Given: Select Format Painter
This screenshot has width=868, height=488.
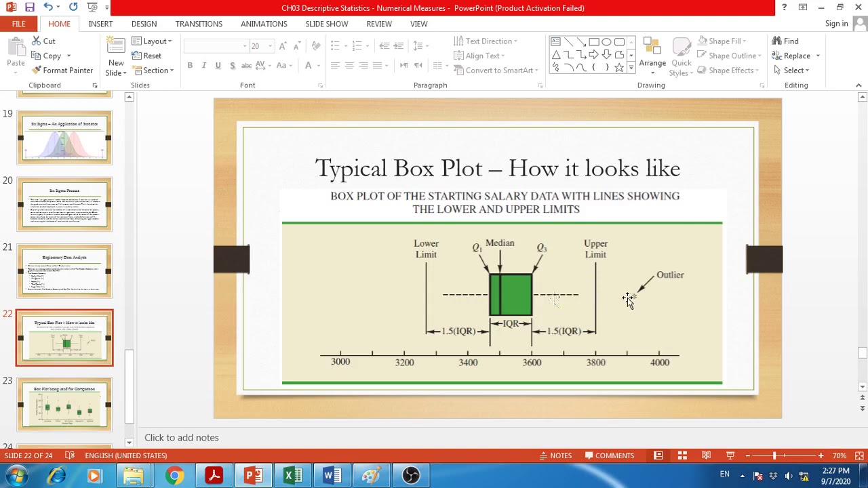Looking at the screenshot, I should tap(62, 70).
